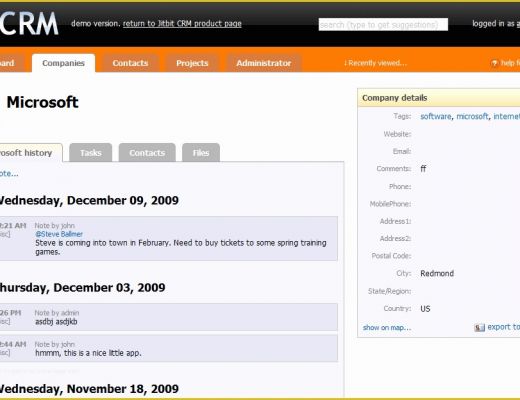The height and width of the screenshot is (400, 520).
Task: Open the show on map link
Action: pos(387,328)
